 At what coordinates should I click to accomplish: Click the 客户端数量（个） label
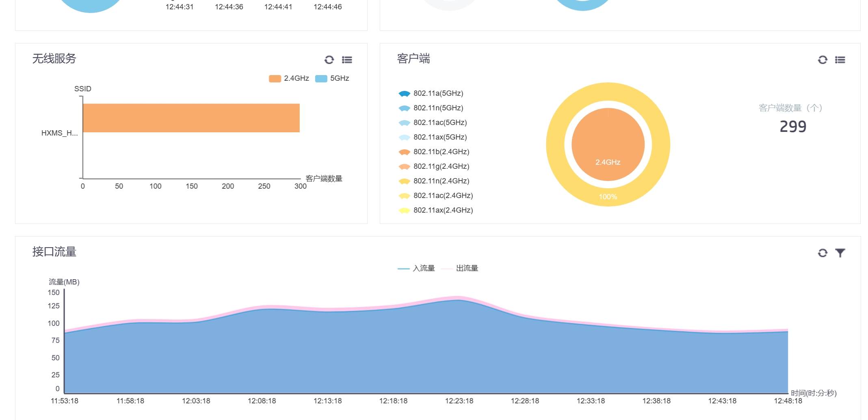pos(790,108)
